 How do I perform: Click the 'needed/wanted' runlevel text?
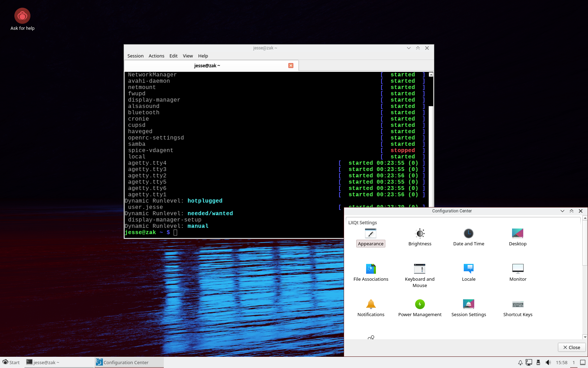[210, 213]
